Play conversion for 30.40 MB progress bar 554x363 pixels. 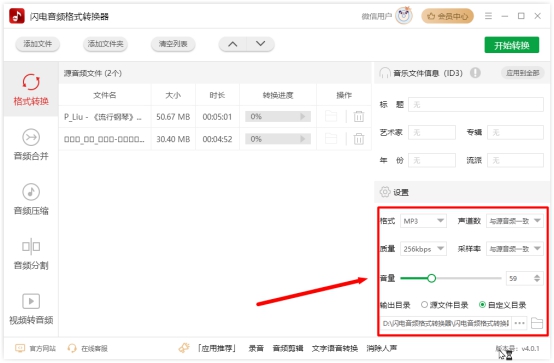pyautogui.click(x=303, y=139)
